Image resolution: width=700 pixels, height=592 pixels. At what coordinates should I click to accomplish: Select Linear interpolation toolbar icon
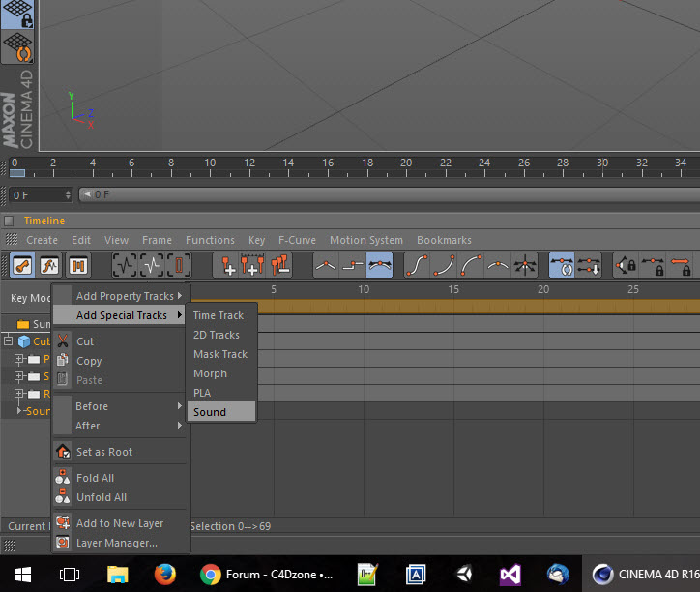pos(326,265)
